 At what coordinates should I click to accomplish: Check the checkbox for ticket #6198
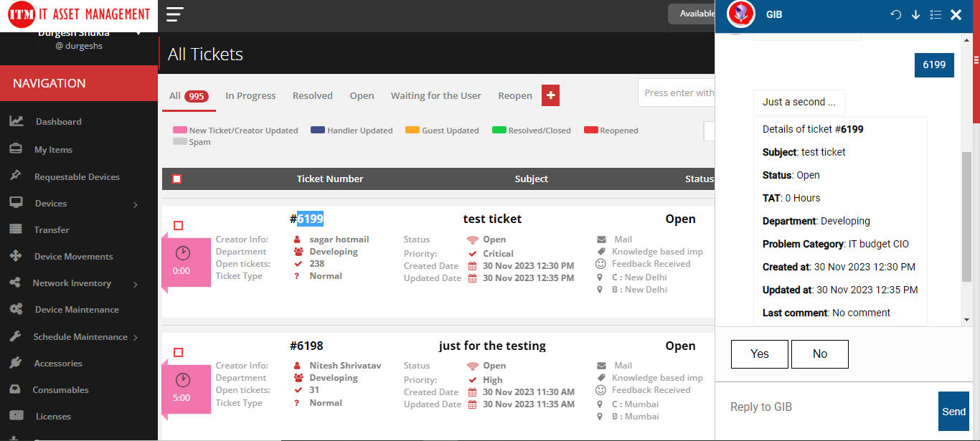[179, 352]
